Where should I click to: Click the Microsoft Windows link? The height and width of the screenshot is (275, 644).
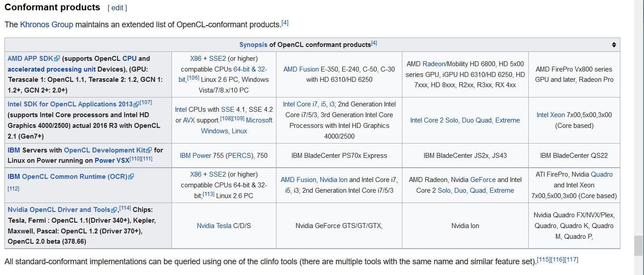(x=236, y=126)
